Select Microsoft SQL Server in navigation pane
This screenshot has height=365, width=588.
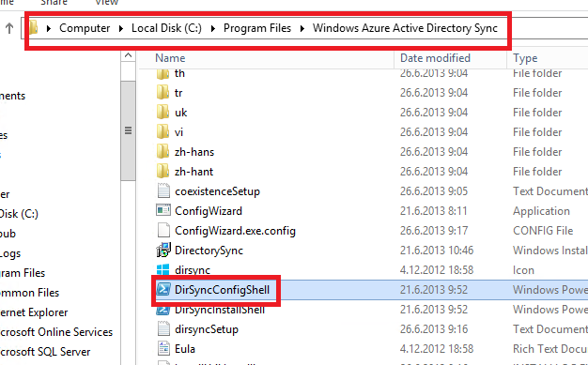[x=45, y=352]
